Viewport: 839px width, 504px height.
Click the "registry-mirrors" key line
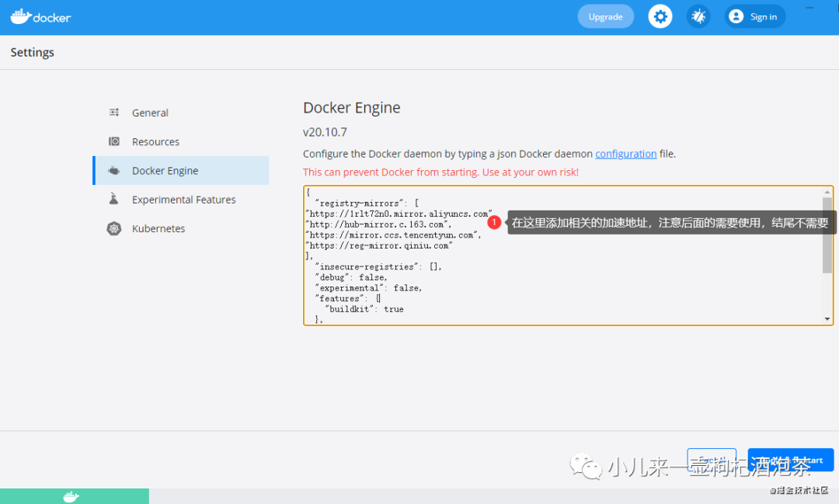pos(367,203)
